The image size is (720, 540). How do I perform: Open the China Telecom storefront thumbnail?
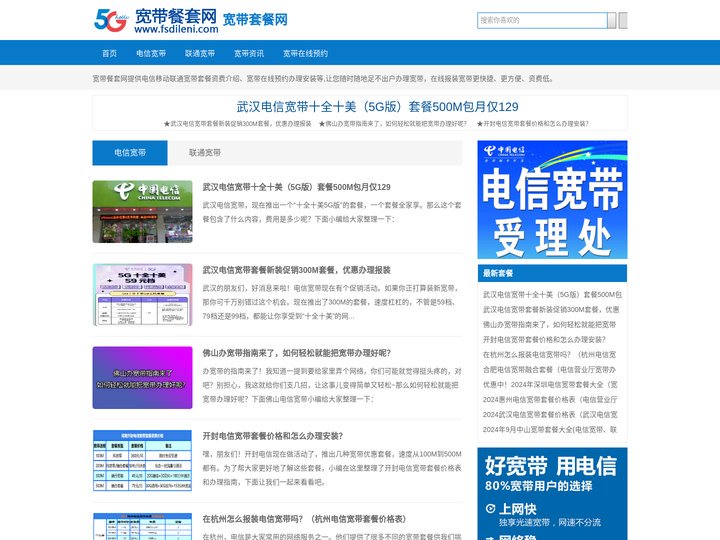[142, 211]
